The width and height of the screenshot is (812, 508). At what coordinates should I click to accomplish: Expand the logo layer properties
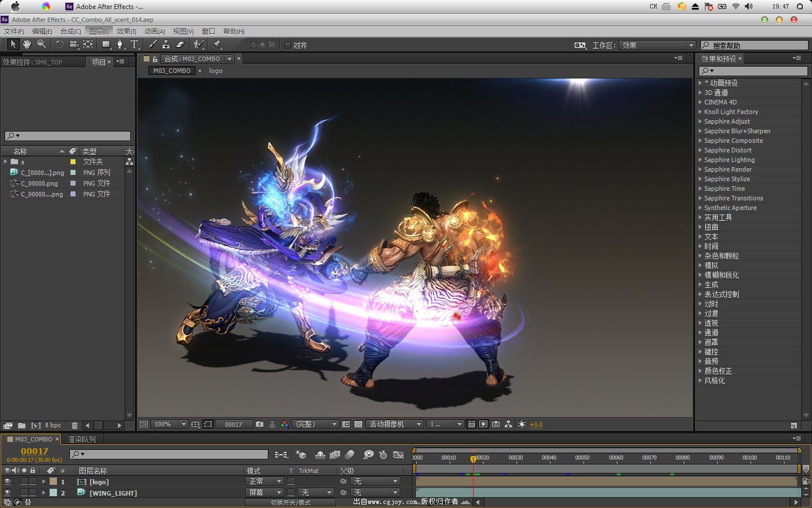pos(43,481)
